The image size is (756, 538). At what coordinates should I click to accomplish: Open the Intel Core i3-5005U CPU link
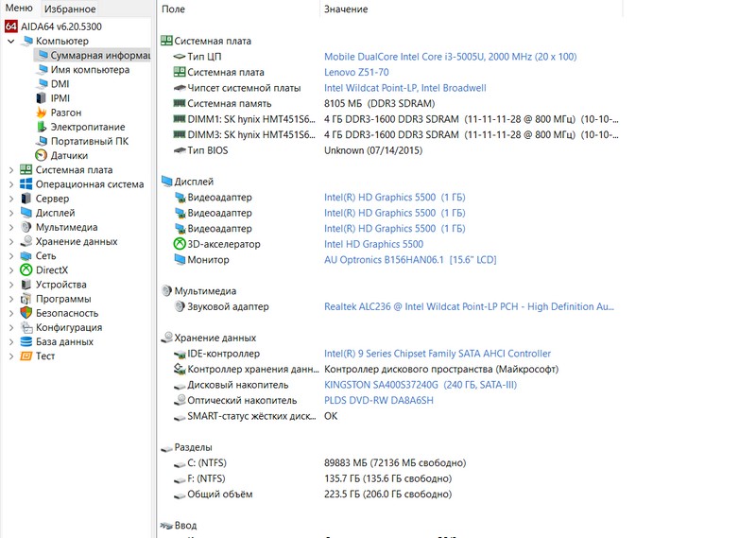pos(450,57)
